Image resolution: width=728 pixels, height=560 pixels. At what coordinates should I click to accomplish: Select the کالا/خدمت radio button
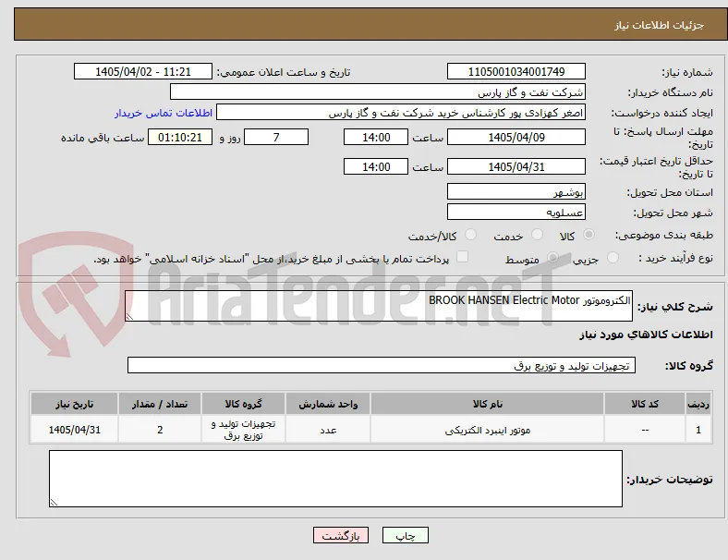point(471,235)
